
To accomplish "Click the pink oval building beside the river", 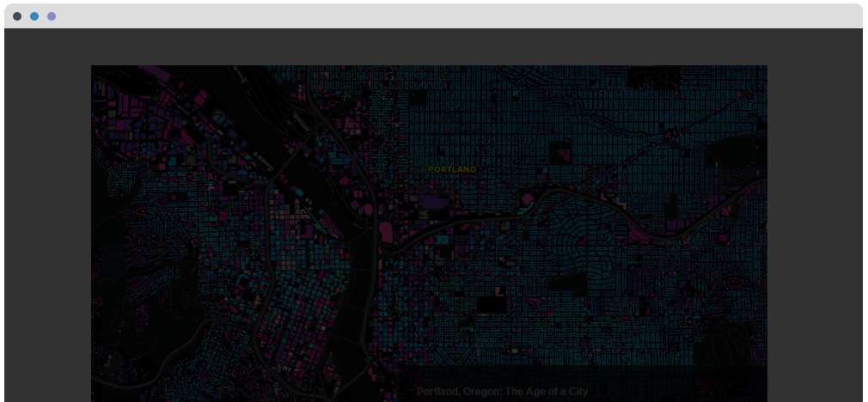I will [x=386, y=232].
